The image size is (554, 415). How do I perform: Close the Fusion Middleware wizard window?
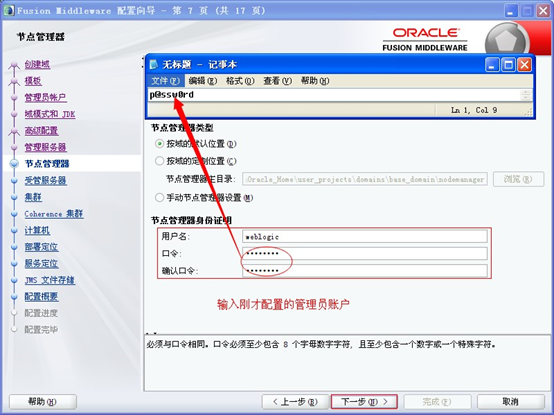pyautogui.click(x=543, y=11)
